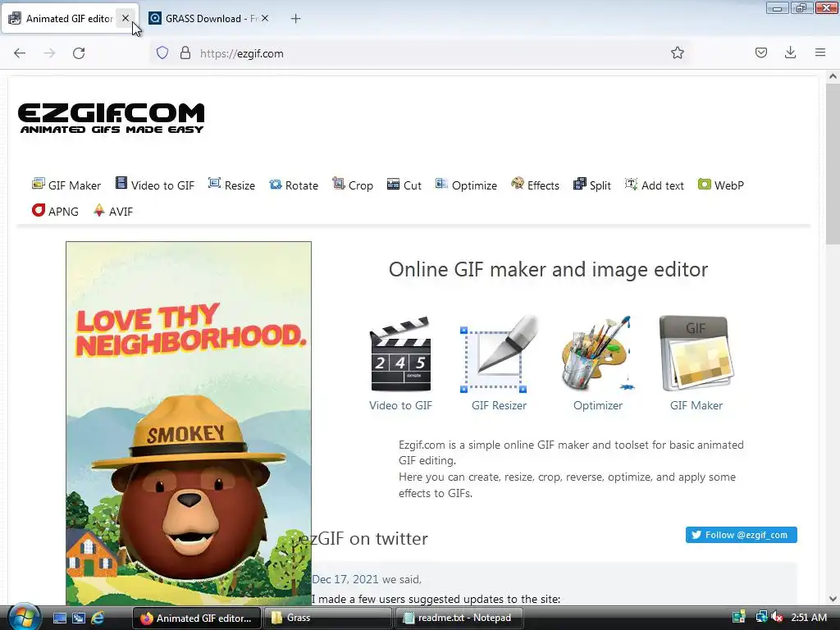Click the Follow @ezgif_com Twitter button
This screenshot has height=630, width=840.
pyautogui.click(x=741, y=535)
